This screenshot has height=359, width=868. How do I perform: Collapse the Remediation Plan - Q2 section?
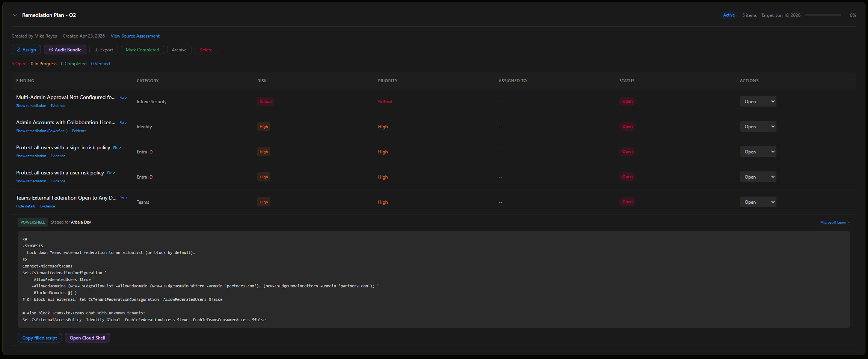(x=14, y=15)
